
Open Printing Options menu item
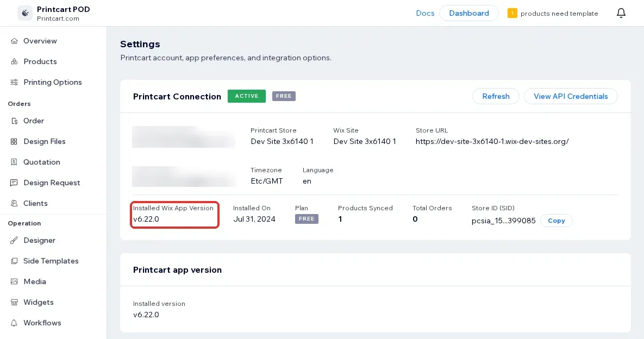point(53,82)
